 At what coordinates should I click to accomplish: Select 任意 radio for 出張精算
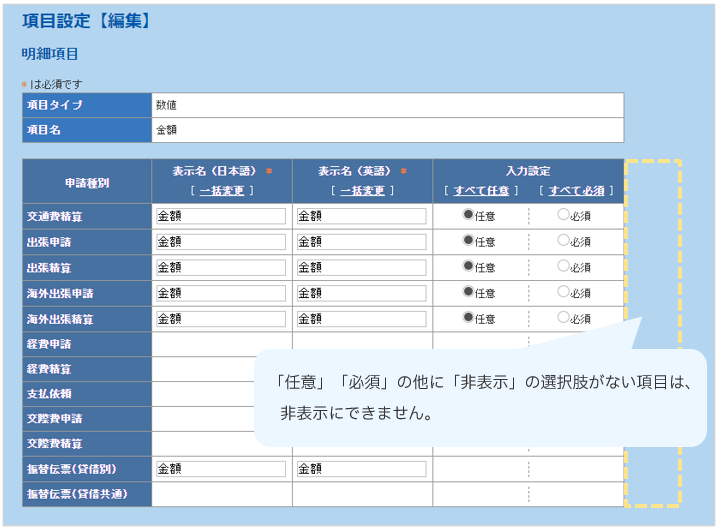467,266
